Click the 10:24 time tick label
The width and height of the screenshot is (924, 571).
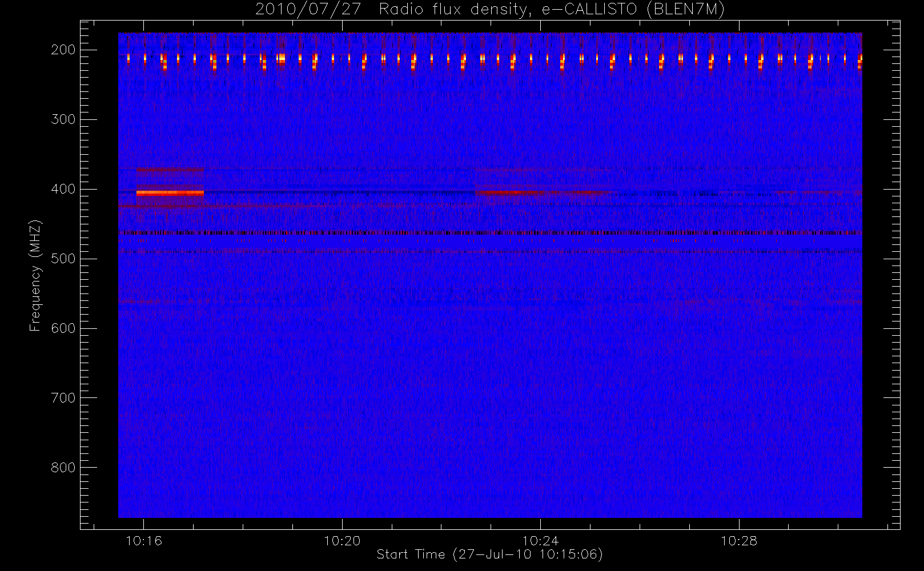coord(540,541)
